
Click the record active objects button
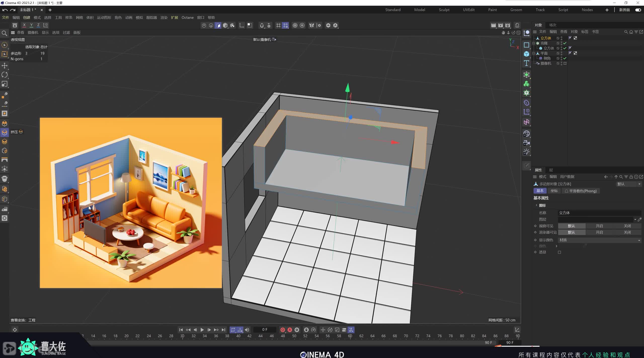[x=283, y=330]
